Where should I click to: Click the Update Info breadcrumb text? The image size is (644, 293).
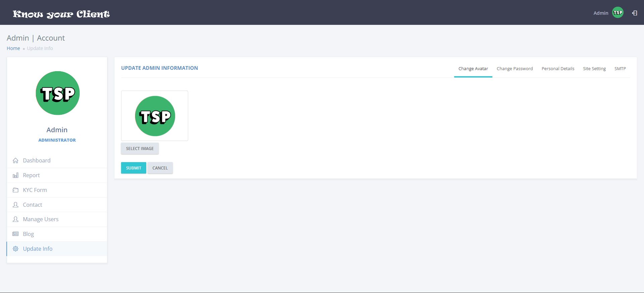pos(40,48)
